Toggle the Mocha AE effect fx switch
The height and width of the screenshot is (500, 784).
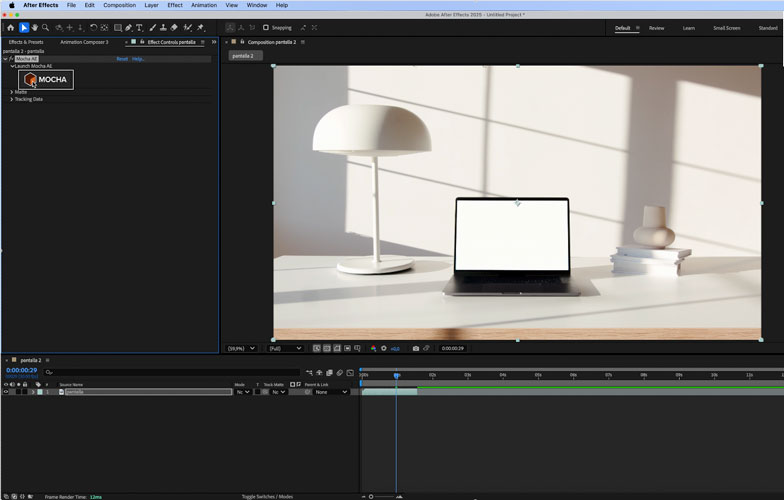(x=10, y=59)
